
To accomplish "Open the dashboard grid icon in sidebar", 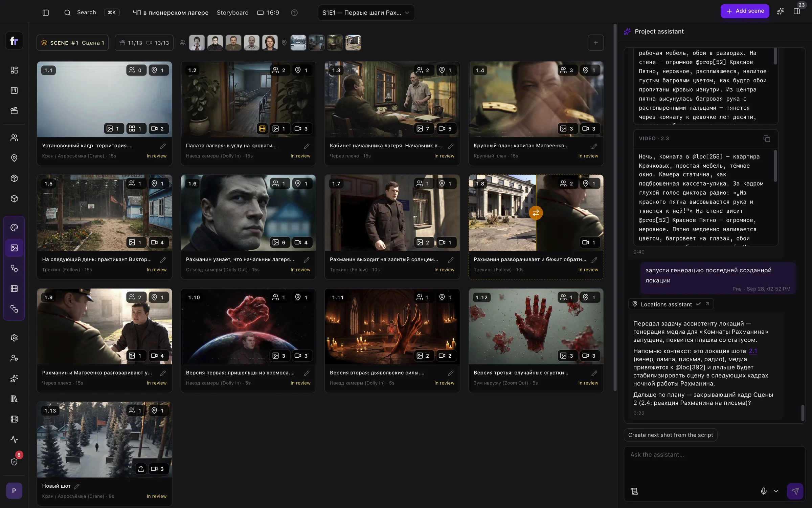I will click(14, 70).
